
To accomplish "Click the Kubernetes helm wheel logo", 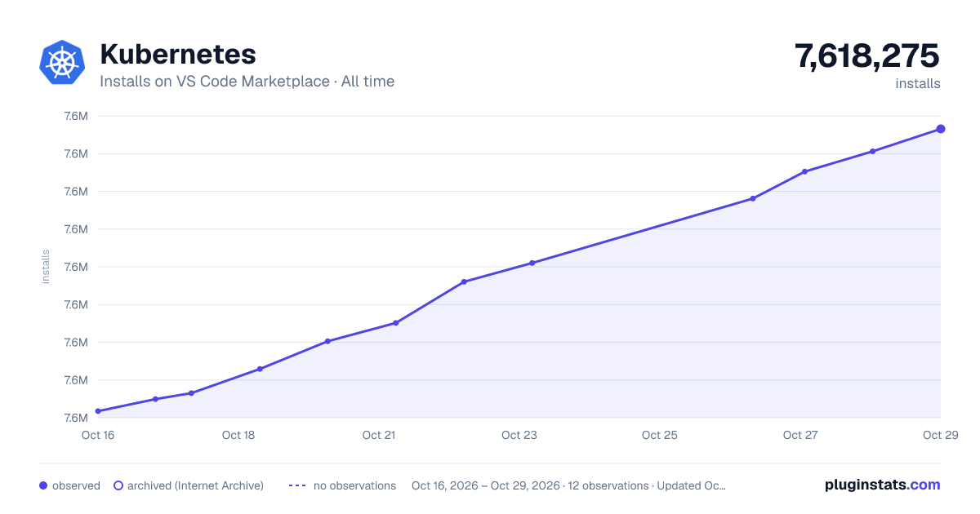I will pos(62,62).
